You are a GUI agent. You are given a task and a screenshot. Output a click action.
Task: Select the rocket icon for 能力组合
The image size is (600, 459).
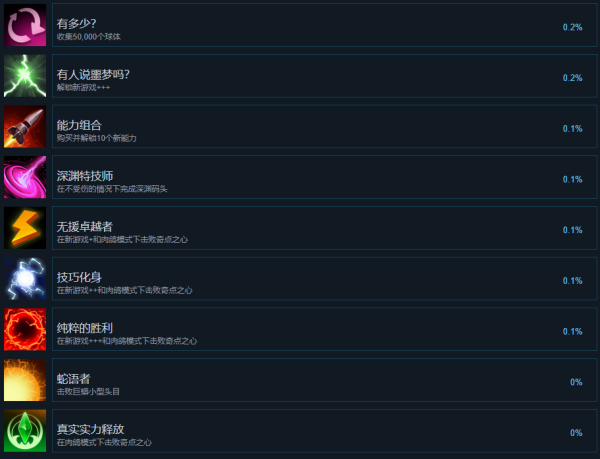[x=25, y=127]
